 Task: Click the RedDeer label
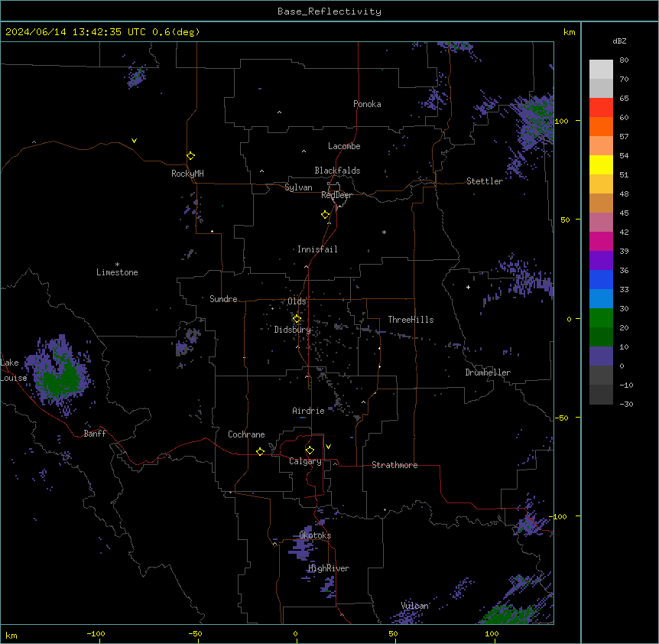[336, 195]
